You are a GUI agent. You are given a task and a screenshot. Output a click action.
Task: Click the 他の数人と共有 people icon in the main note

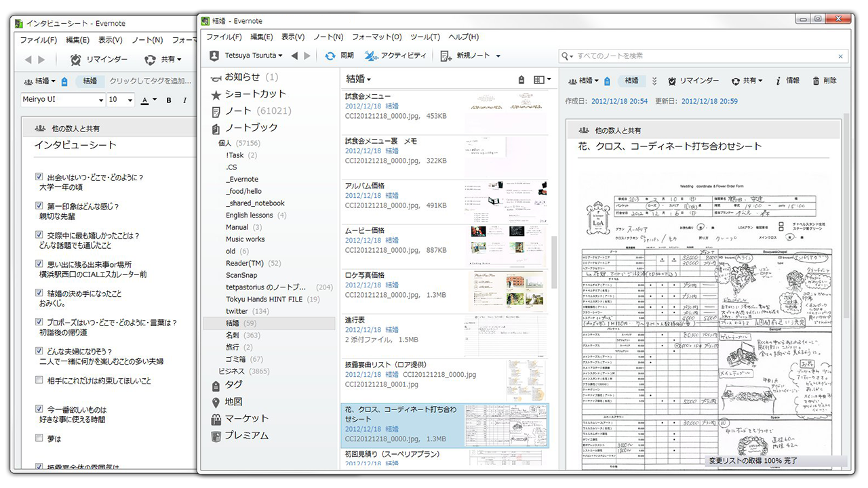583,130
